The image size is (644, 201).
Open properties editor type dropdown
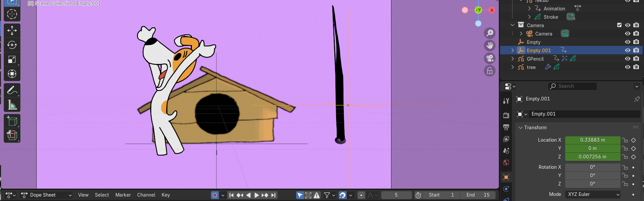(510, 86)
